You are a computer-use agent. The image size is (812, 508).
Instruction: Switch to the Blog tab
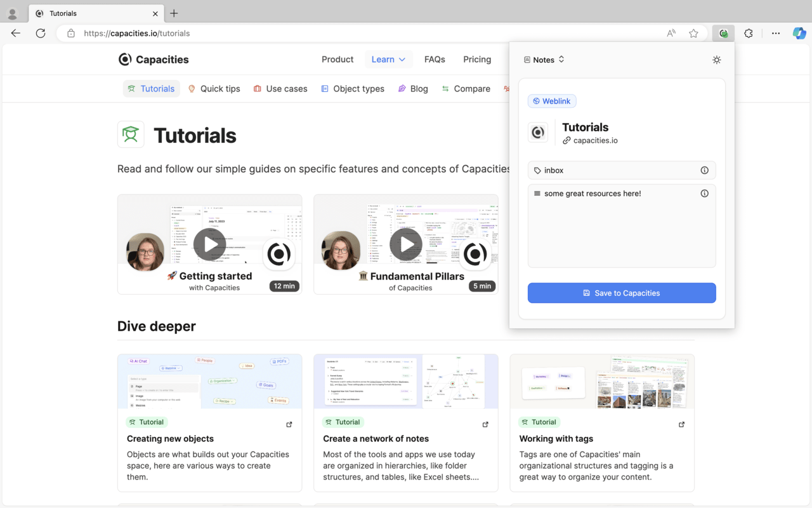(413, 89)
